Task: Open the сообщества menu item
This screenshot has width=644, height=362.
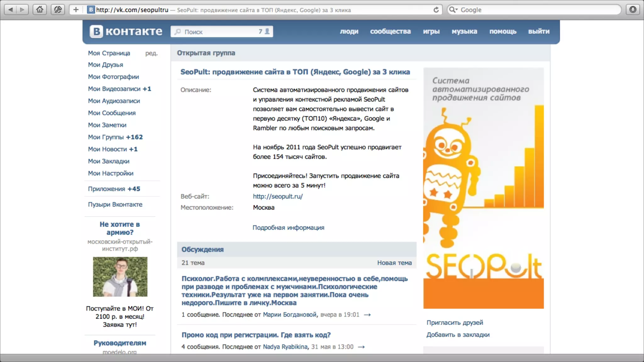Action: click(x=390, y=31)
